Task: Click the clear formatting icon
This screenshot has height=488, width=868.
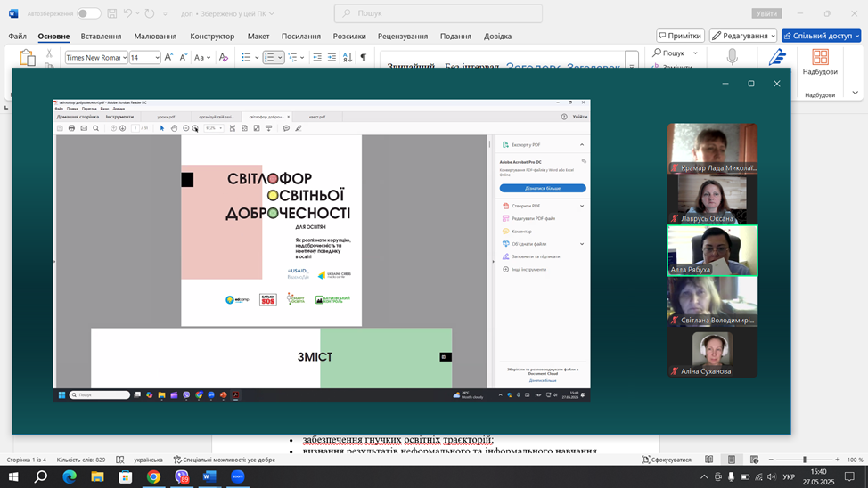Action: [x=224, y=57]
